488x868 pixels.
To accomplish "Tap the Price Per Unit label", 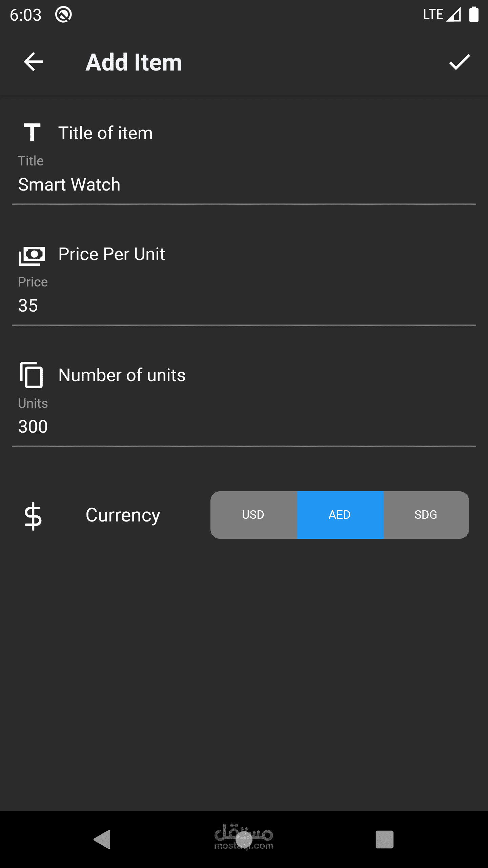I will (111, 254).
